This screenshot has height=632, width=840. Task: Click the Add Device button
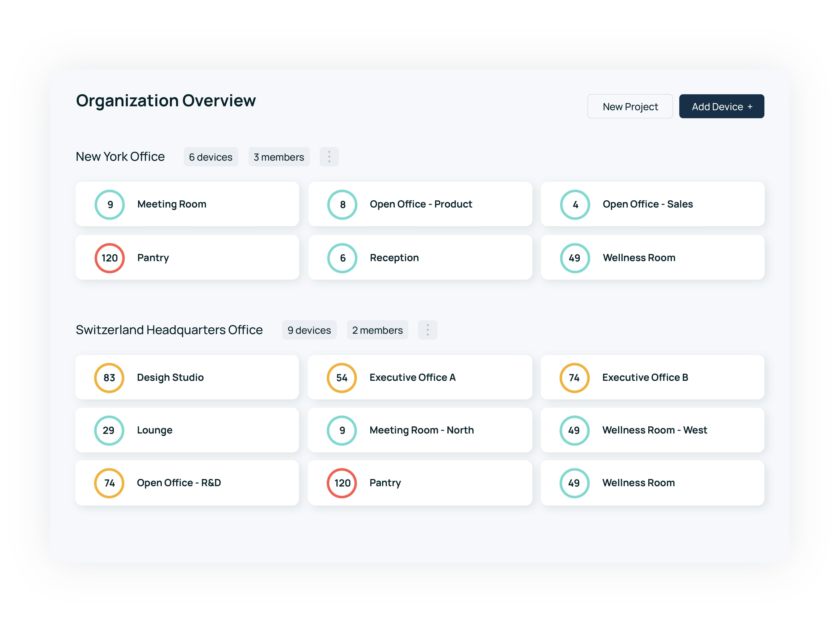(x=721, y=106)
